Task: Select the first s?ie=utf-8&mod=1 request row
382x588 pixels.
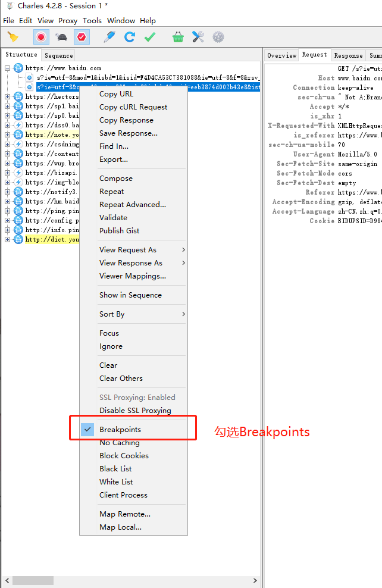Action: [x=148, y=77]
